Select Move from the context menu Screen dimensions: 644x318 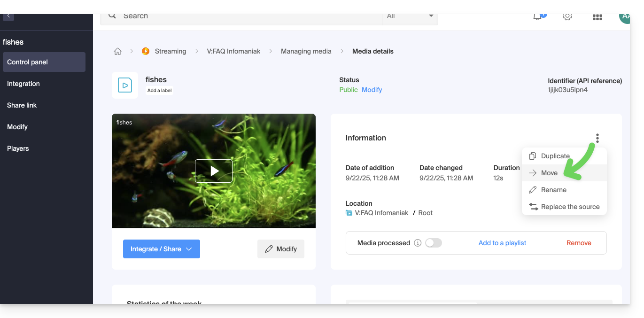point(549,173)
